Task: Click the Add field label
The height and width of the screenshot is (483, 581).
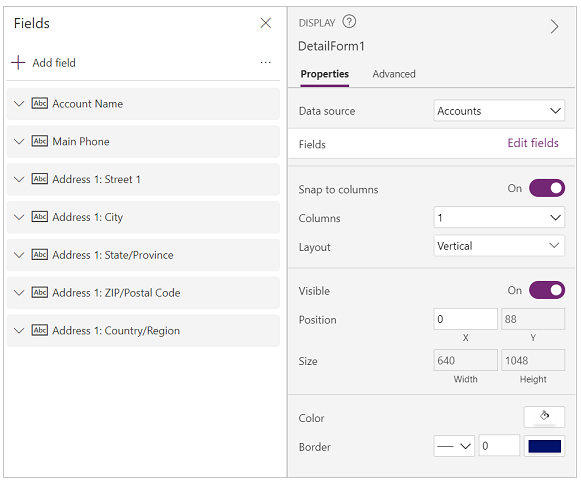Action: [54, 63]
